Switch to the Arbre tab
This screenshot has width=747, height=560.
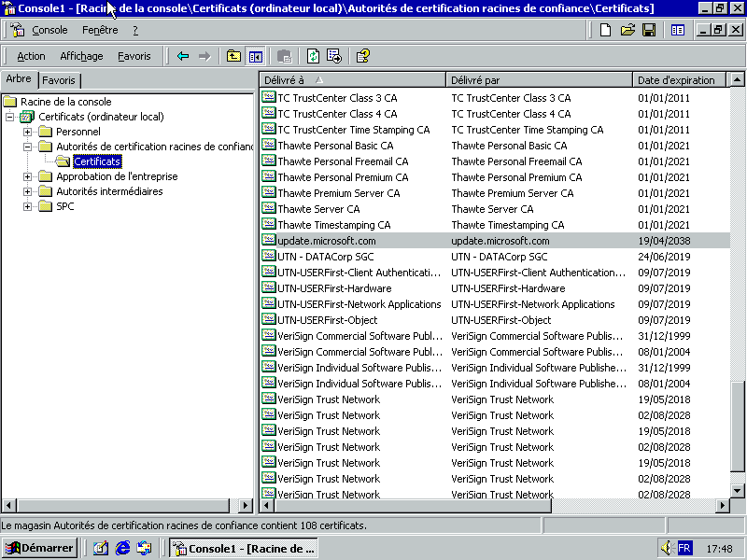(19, 78)
